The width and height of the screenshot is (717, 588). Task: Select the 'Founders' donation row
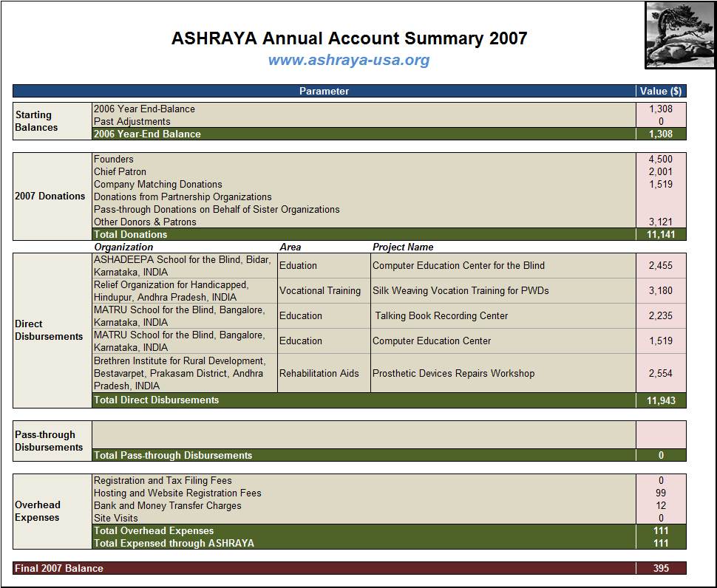coord(113,159)
